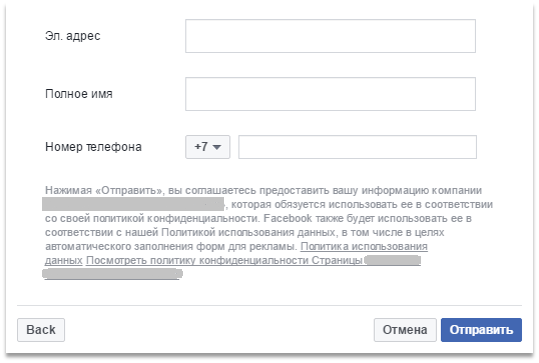The height and width of the screenshot is (363, 539).
Task: Focus the Полное имя text field
Action: (x=330, y=94)
